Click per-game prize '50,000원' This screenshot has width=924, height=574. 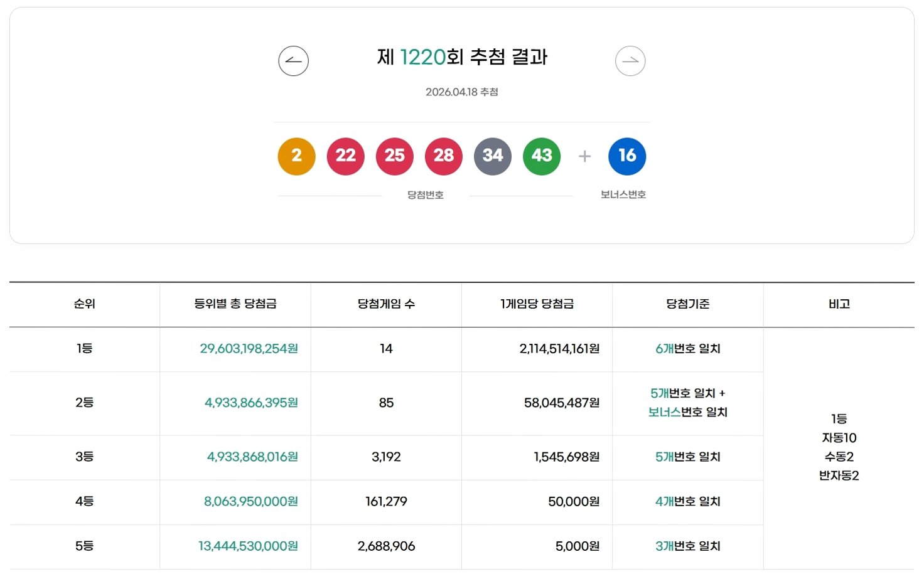tap(574, 501)
